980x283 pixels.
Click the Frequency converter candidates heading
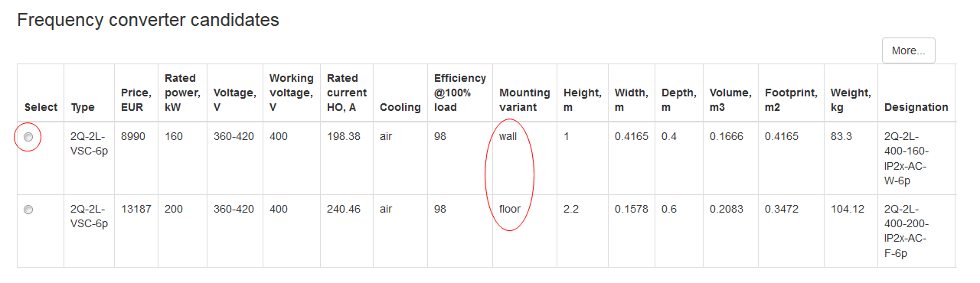pos(148,20)
